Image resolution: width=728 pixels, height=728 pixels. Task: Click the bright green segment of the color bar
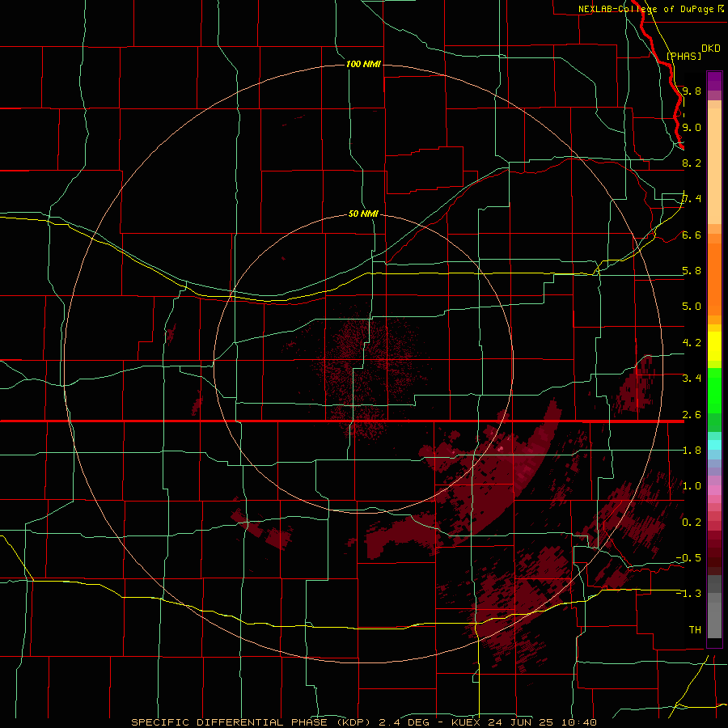(714, 390)
